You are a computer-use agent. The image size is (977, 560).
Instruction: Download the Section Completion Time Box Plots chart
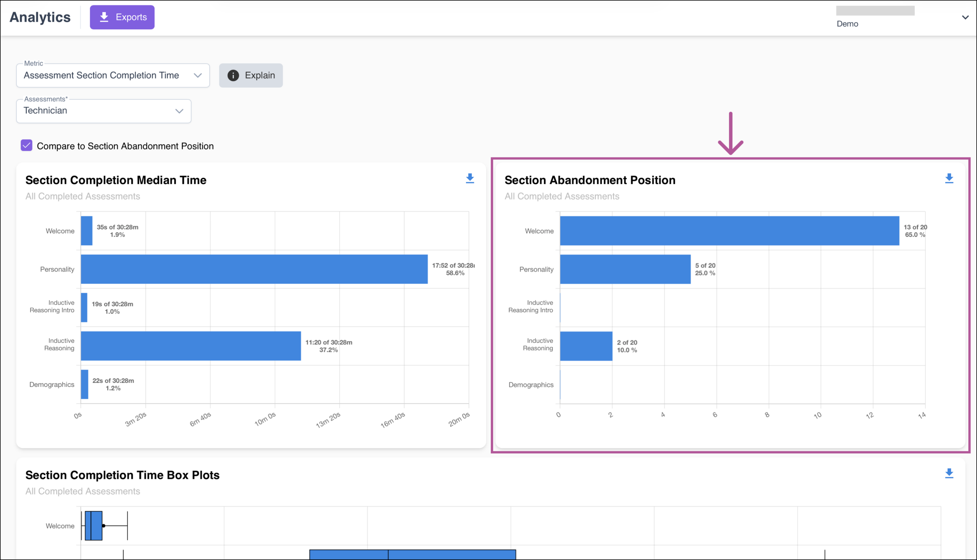pyautogui.click(x=949, y=473)
